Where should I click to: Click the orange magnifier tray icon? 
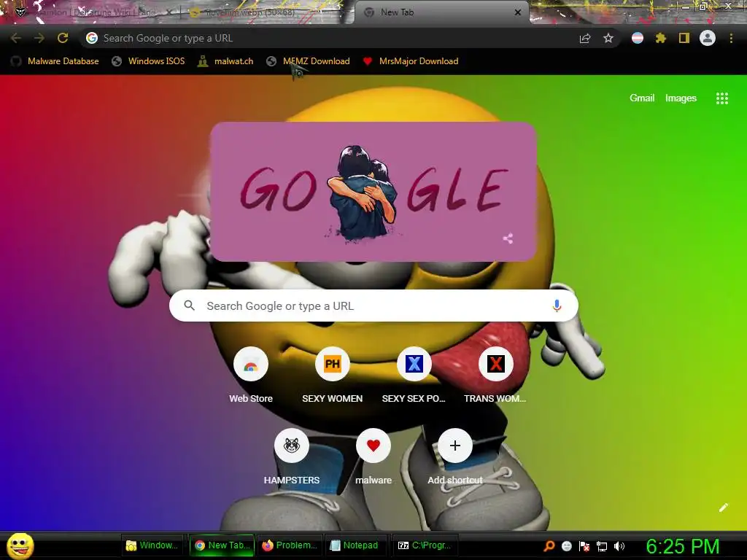(549, 545)
